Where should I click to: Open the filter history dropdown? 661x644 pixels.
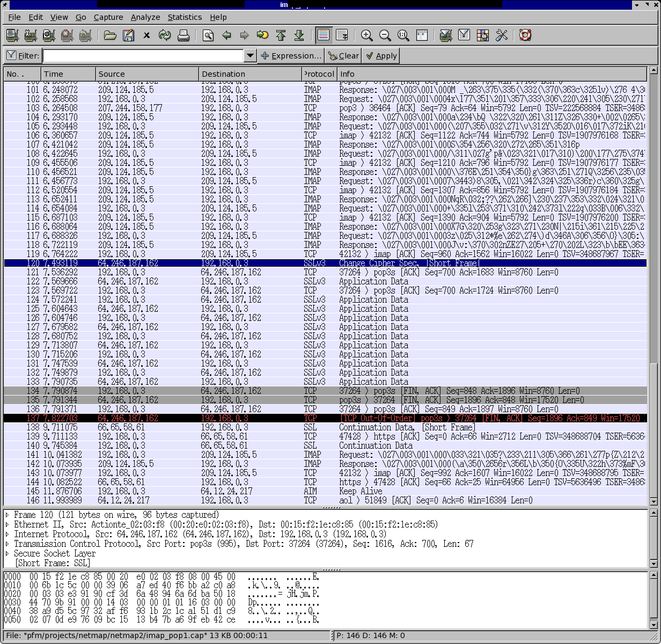[249, 56]
